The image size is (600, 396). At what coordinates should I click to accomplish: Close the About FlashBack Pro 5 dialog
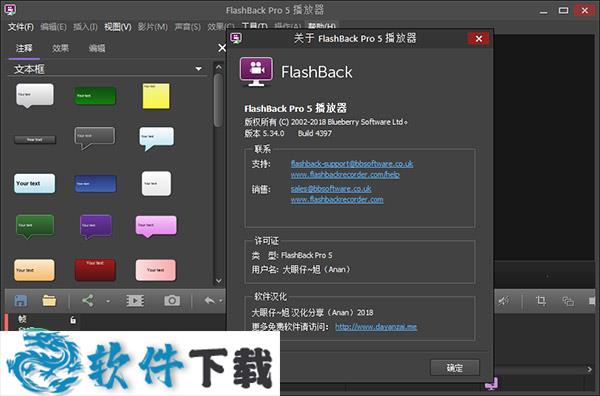478,38
